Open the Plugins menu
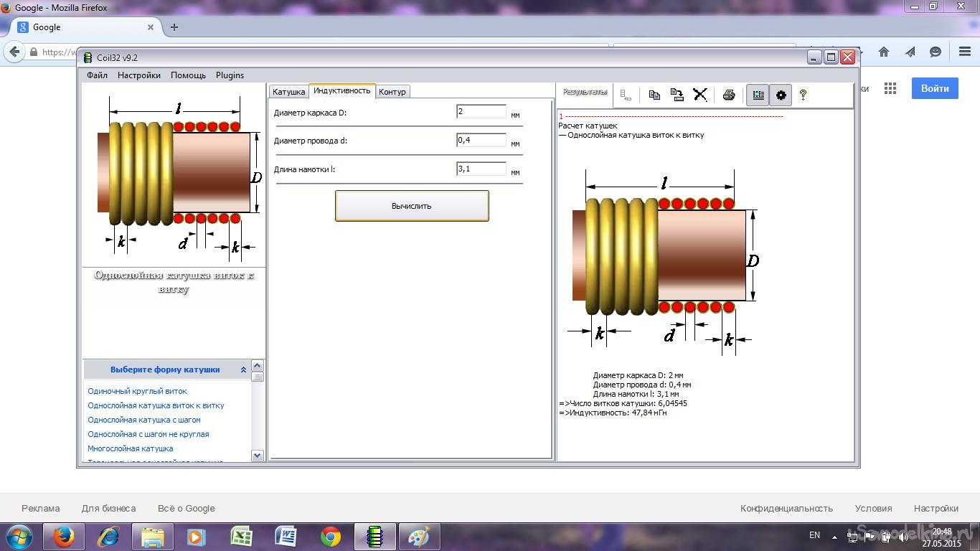 [x=230, y=75]
